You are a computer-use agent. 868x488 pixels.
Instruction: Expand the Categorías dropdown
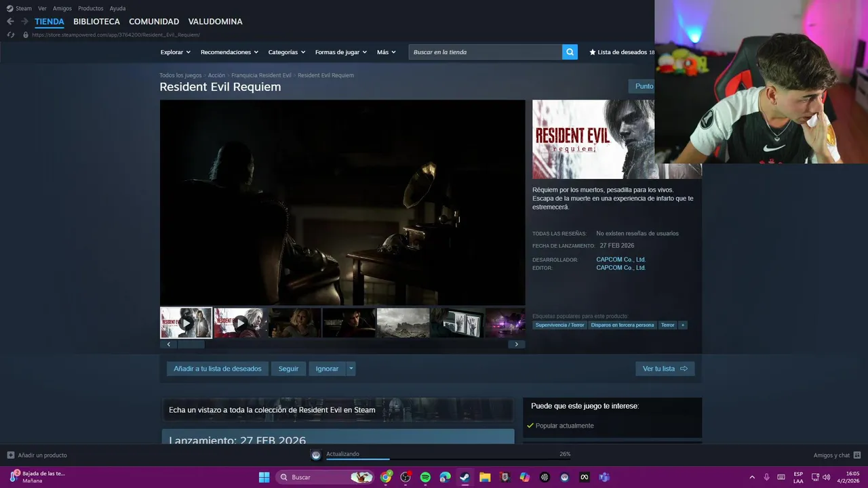(287, 52)
